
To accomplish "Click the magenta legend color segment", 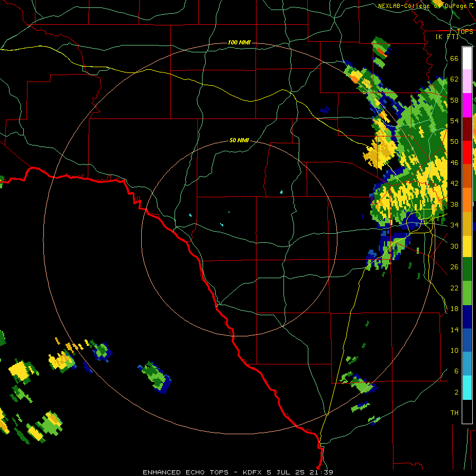I will 467,105.
